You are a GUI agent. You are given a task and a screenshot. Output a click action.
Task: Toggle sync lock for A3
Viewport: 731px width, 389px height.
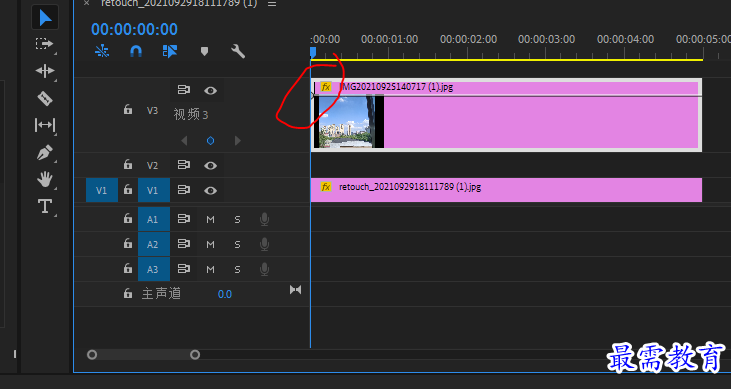coord(184,269)
